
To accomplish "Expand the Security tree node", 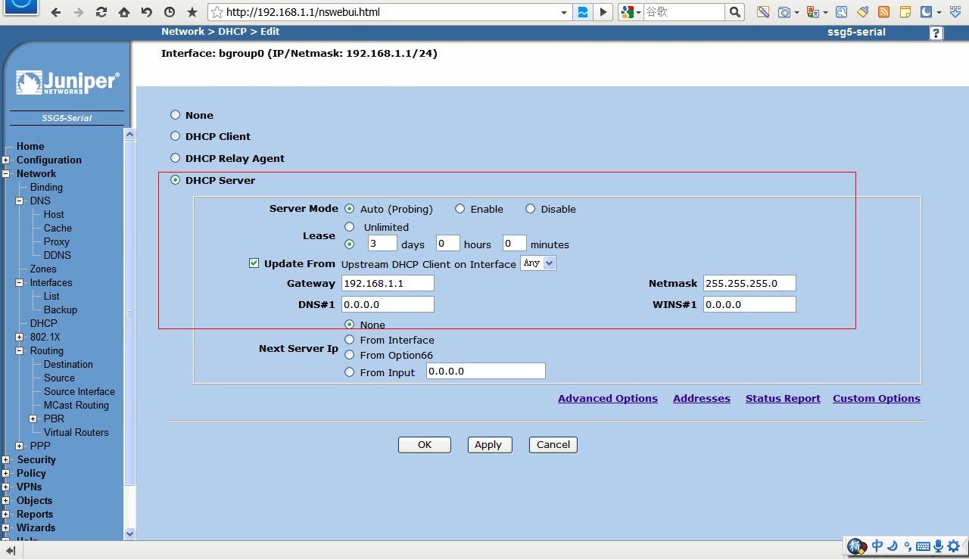I will [6, 459].
